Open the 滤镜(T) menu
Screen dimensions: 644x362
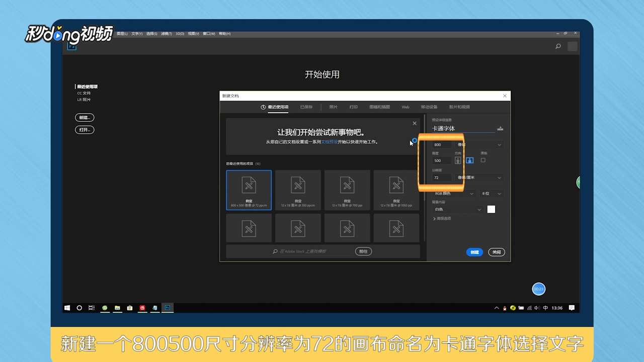click(x=167, y=34)
